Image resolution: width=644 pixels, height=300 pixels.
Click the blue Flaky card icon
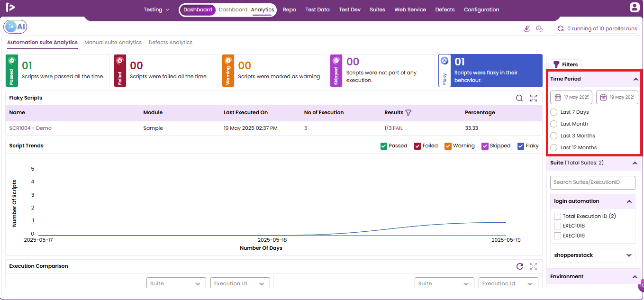coord(444,61)
